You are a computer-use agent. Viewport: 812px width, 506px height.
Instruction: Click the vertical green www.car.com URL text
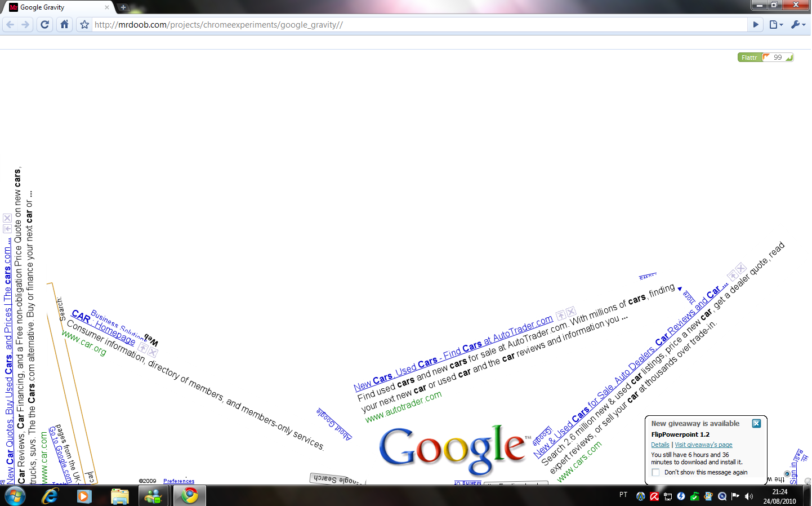pyautogui.click(x=44, y=458)
